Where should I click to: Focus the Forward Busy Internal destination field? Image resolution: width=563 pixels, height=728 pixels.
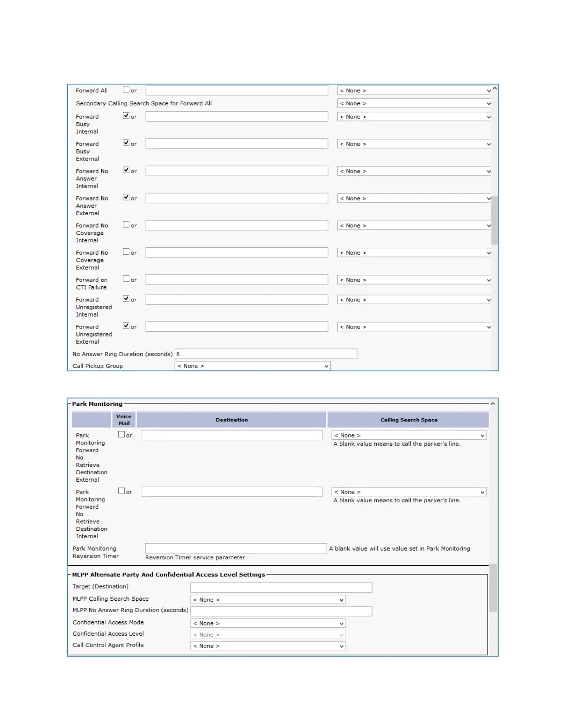[x=237, y=117]
